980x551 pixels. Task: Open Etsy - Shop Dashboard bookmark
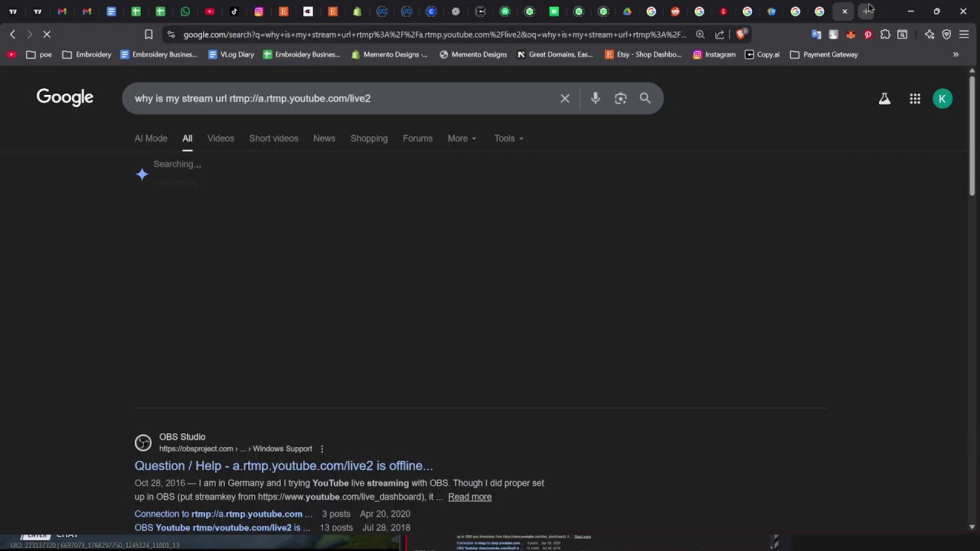tap(643, 54)
